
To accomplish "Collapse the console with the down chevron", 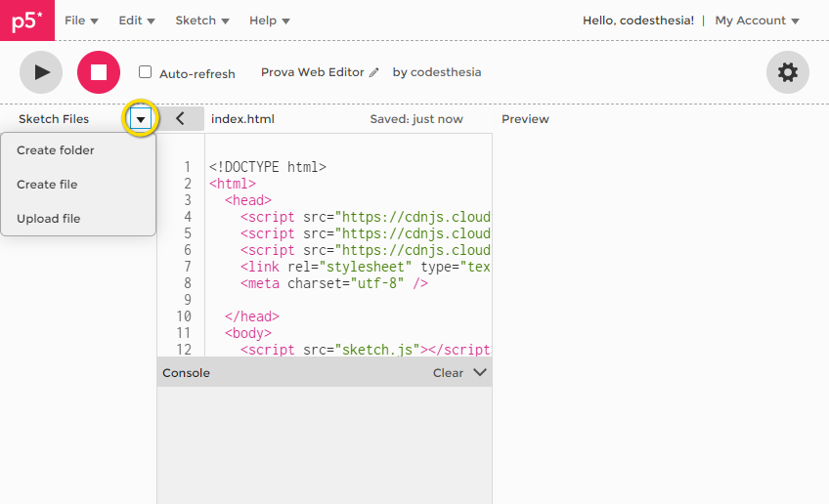I will click(479, 372).
